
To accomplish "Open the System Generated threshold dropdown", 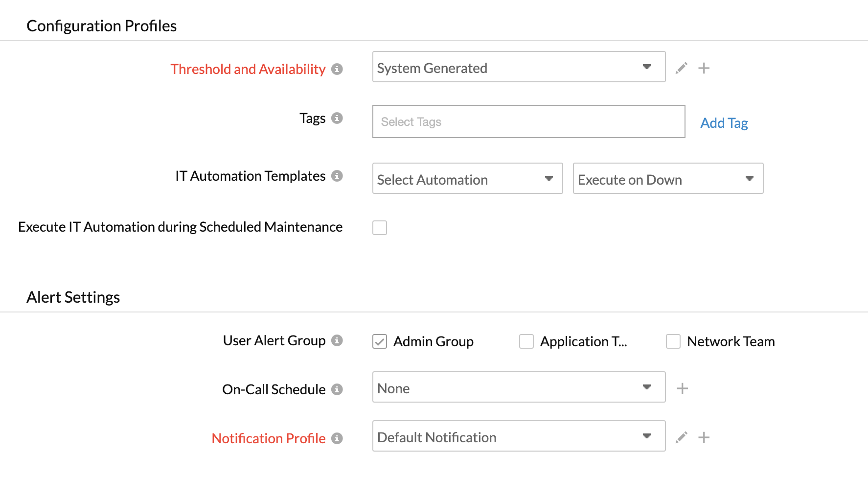I will [x=519, y=67].
